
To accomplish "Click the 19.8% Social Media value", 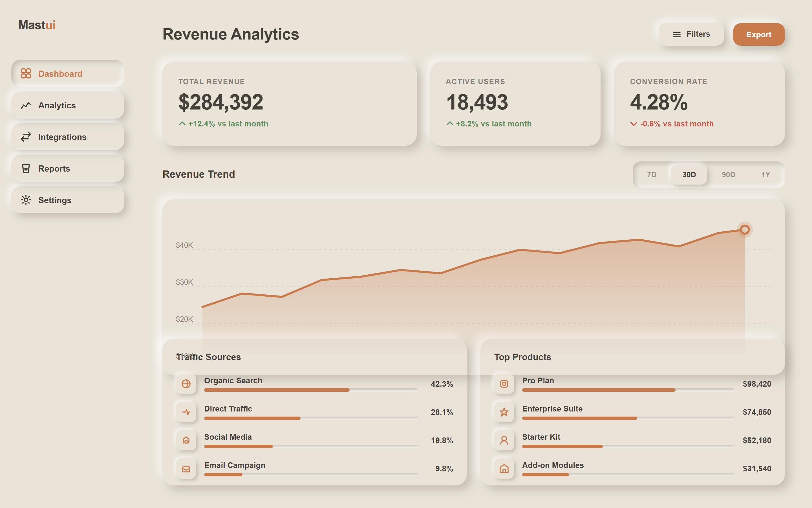I will coord(442,440).
